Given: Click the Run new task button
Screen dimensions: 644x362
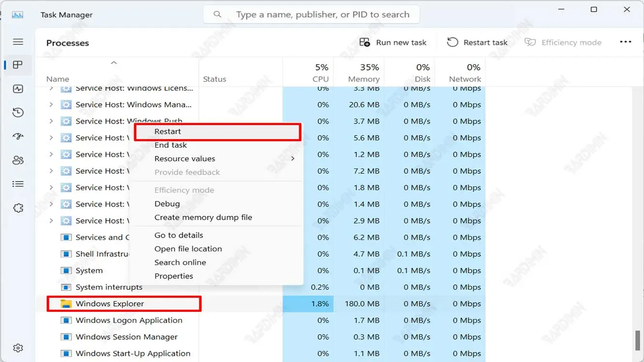Looking at the screenshot, I should pyautogui.click(x=393, y=42).
